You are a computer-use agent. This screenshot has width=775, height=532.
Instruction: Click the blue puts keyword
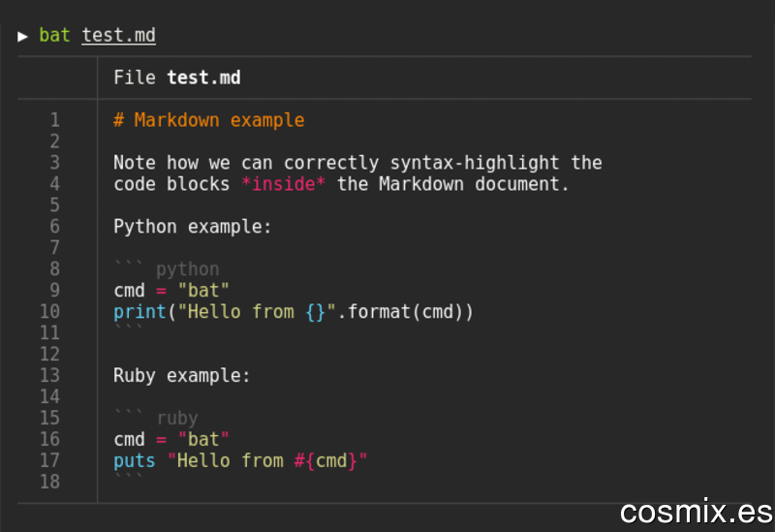point(135,461)
